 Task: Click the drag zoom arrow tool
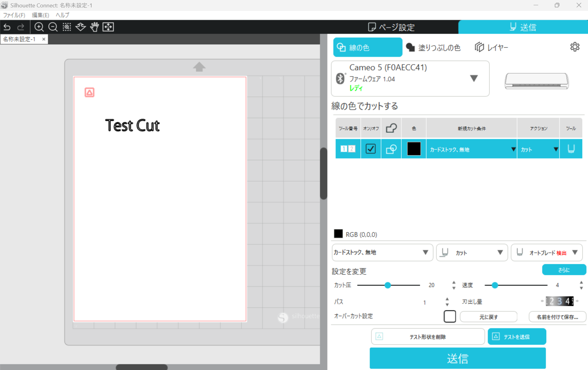[x=81, y=27]
